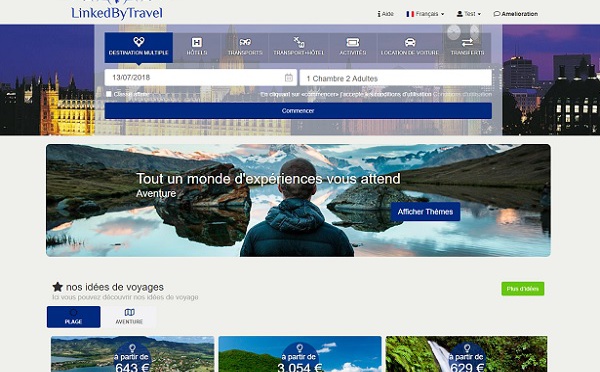Screen dimensions: 600x372
Task: Open the travel idea priced 643 €
Action: click(132, 354)
